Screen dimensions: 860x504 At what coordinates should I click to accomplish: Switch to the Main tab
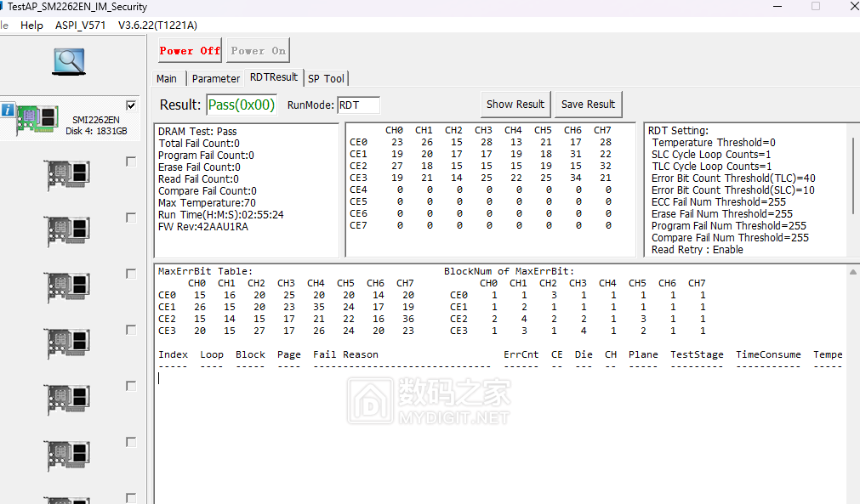pos(167,78)
